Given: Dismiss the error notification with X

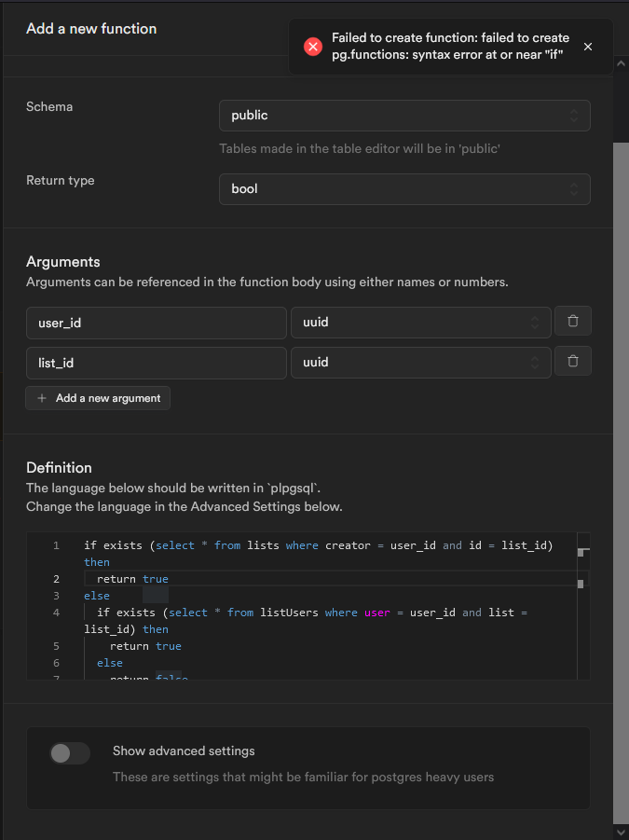Looking at the screenshot, I should tap(587, 47).
